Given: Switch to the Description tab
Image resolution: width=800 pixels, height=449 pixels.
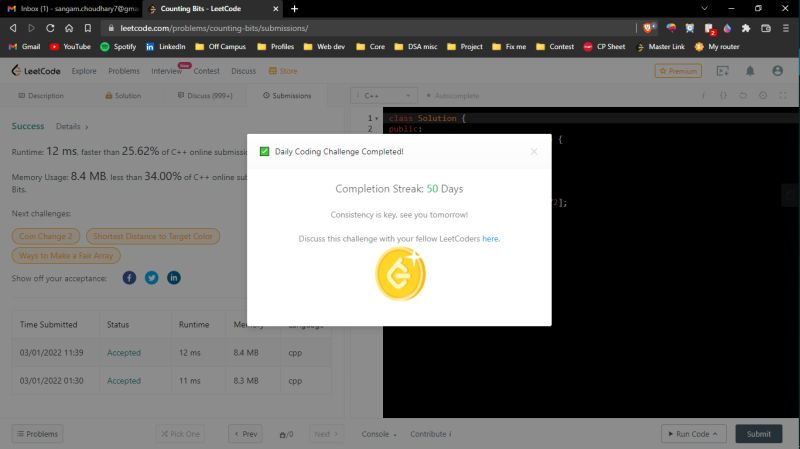Looking at the screenshot, I should point(41,96).
